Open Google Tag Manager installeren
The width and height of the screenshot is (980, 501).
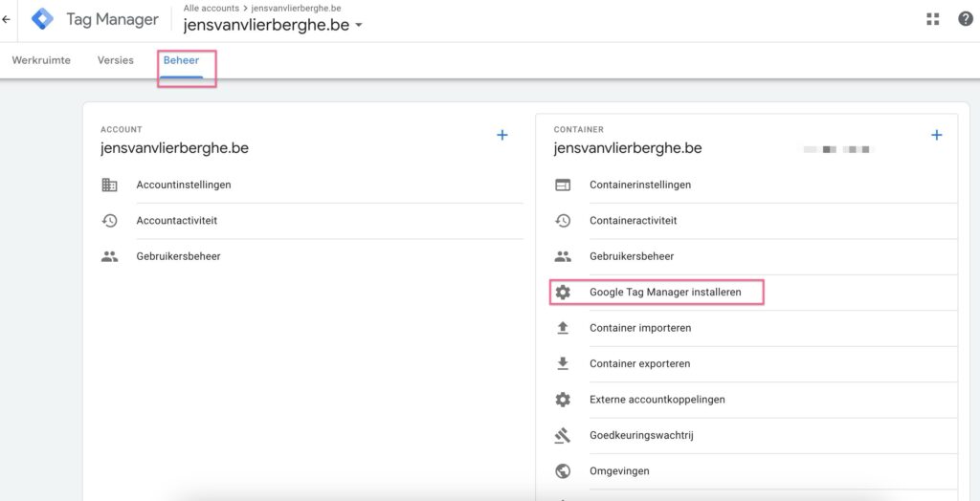pos(666,292)
